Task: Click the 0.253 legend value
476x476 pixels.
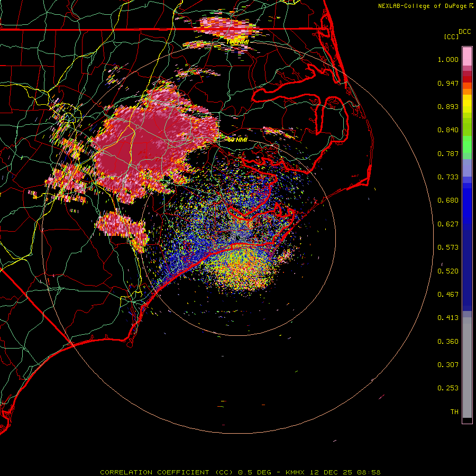Action: [x=448, y=388]
